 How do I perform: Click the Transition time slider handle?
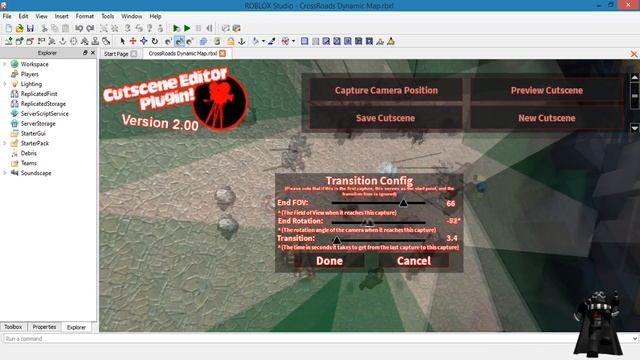336,240
